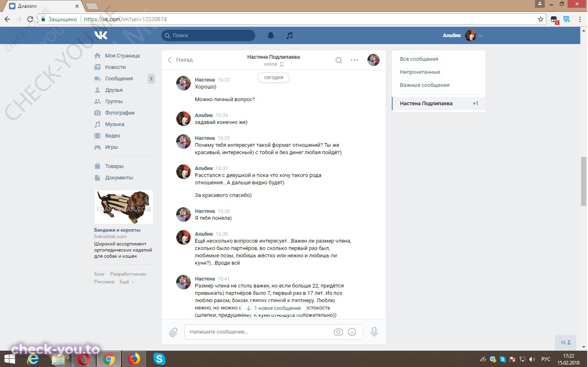Open File Explorer from the taskbar
Image resolution: width=588 pixels, height=367 pixels.
[58, 359]
